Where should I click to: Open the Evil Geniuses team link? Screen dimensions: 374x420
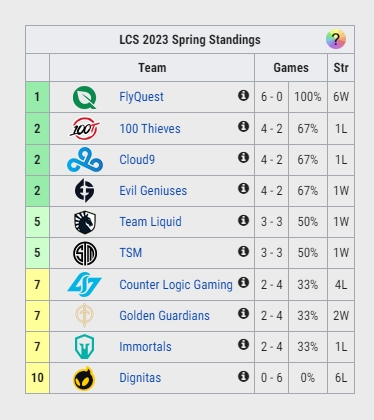point(153,191)
